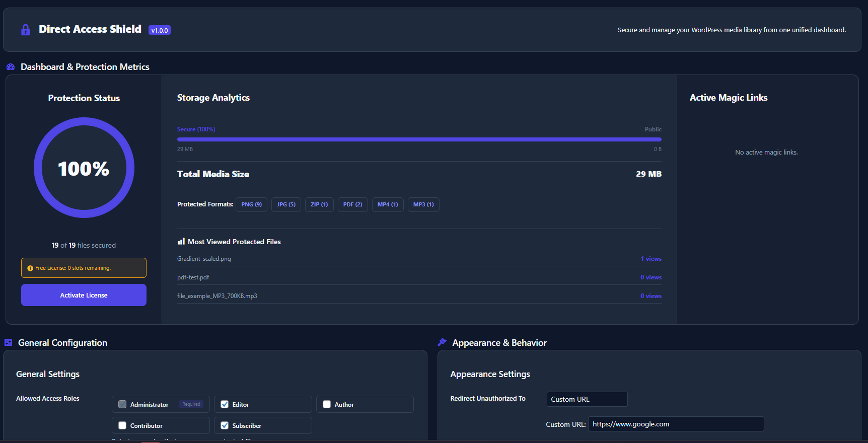868x443 pixels.
Task: Click the 29 MB total media size value
Action: (648, 174)
